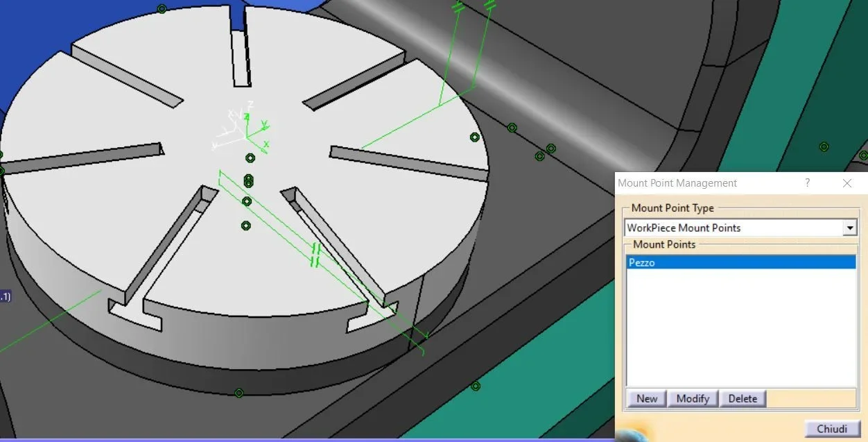Select Pezzo in the Mount Points list
The width and height of the screenshot is (868, 442).
[x=641, y=262]
